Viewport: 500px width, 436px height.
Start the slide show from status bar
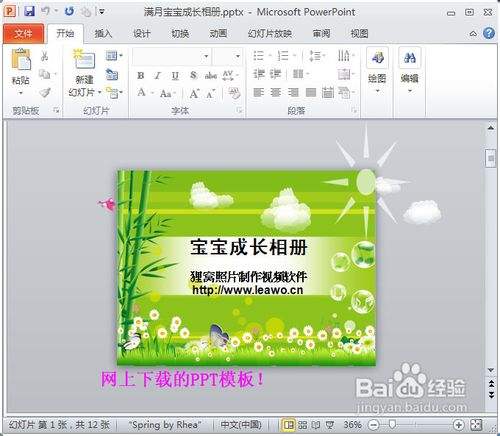pos(330,425)
